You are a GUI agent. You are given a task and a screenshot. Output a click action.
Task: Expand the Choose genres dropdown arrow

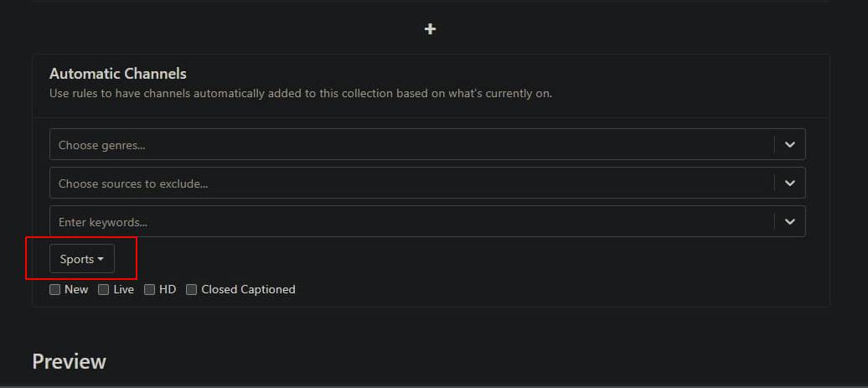pyautogui.click(x=789, y=145)
